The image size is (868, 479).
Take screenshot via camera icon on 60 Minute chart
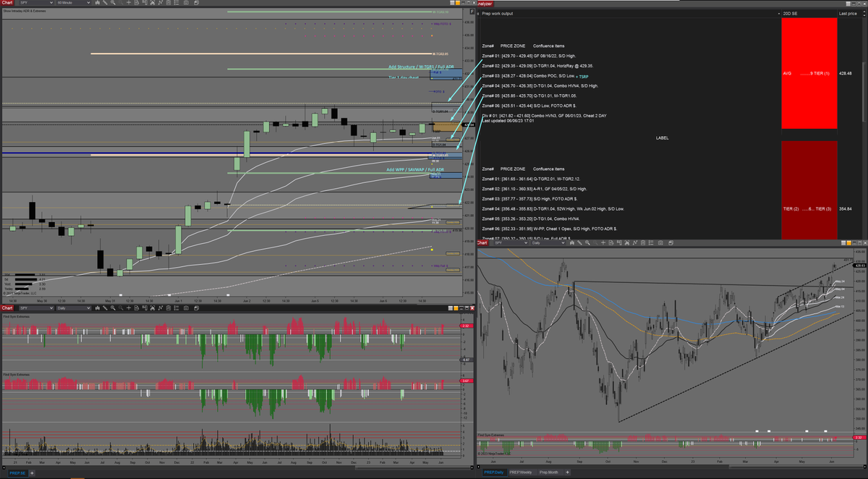tap(186, 3)
